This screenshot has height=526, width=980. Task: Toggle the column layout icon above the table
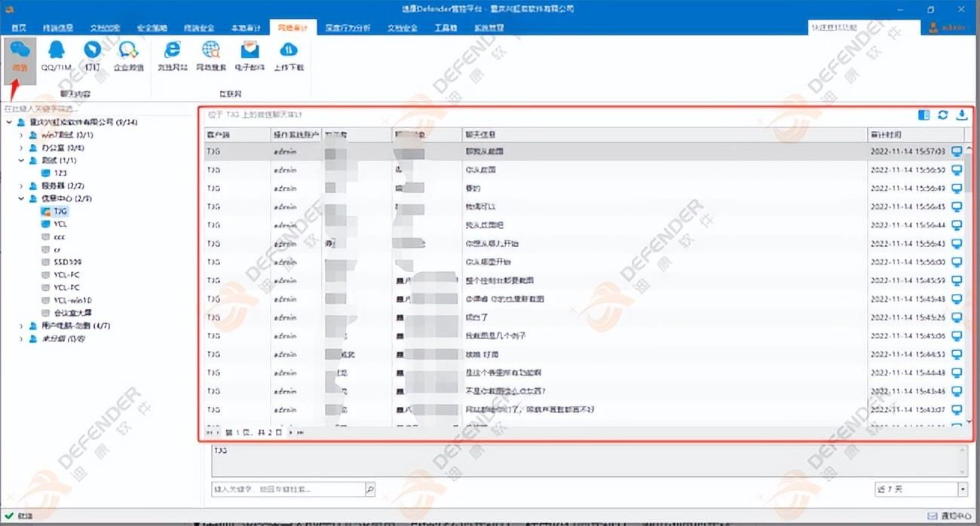coord(924,115)
